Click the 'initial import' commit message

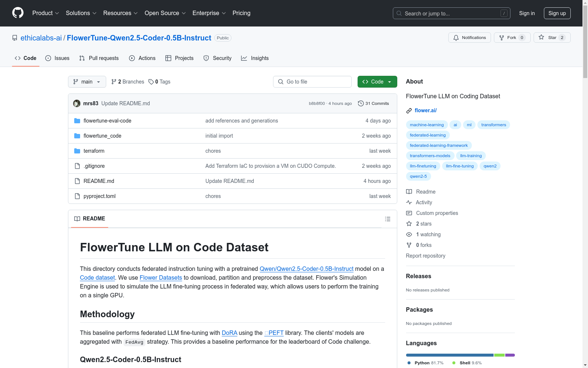click(x=219, y=136)
